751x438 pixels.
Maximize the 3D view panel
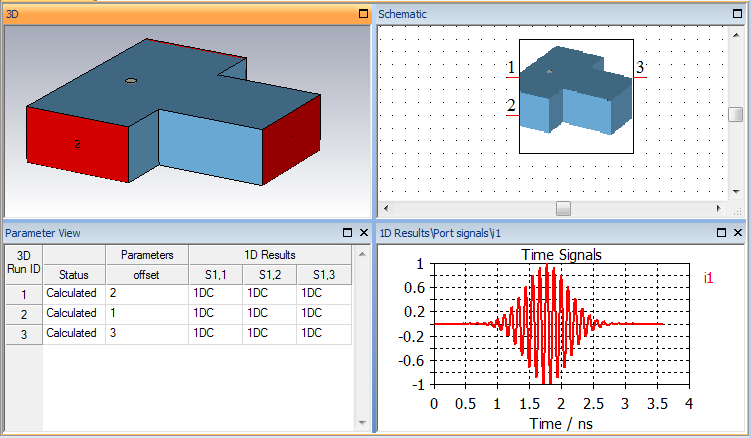364,14
